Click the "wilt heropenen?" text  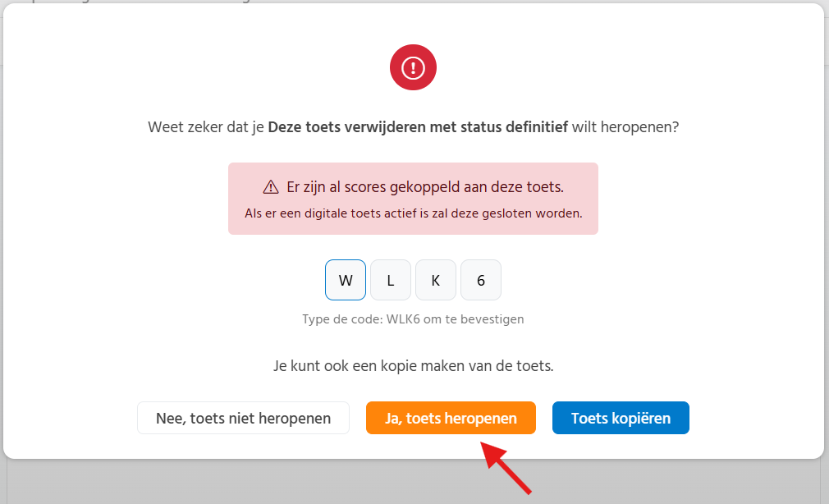[625, 128]
